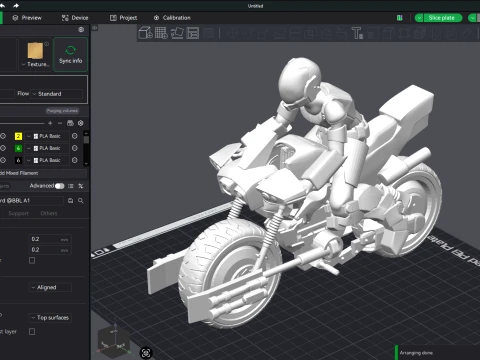The image size is (480, 360).
Task: Open filament settings gear beside AMS icon
Action: coord(81,123)
